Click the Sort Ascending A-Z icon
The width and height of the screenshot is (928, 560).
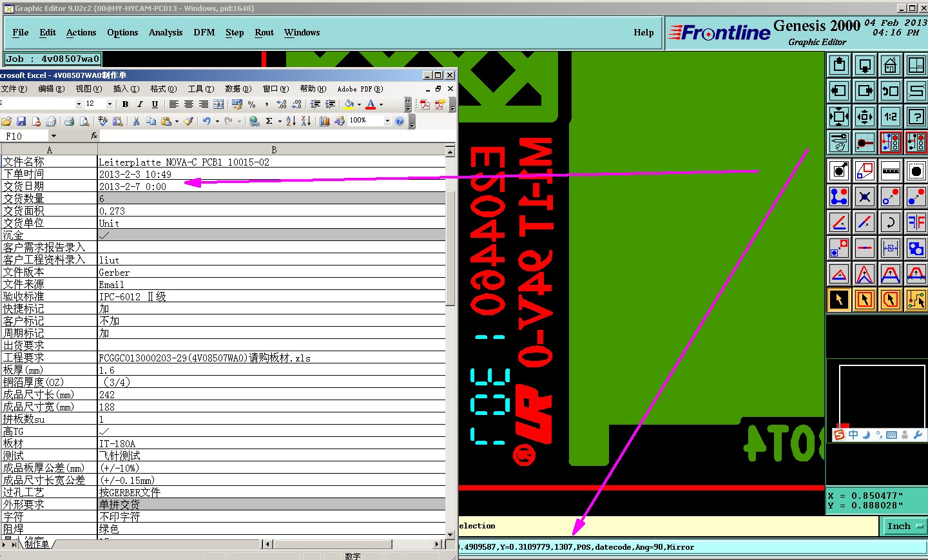click(291, 121)
